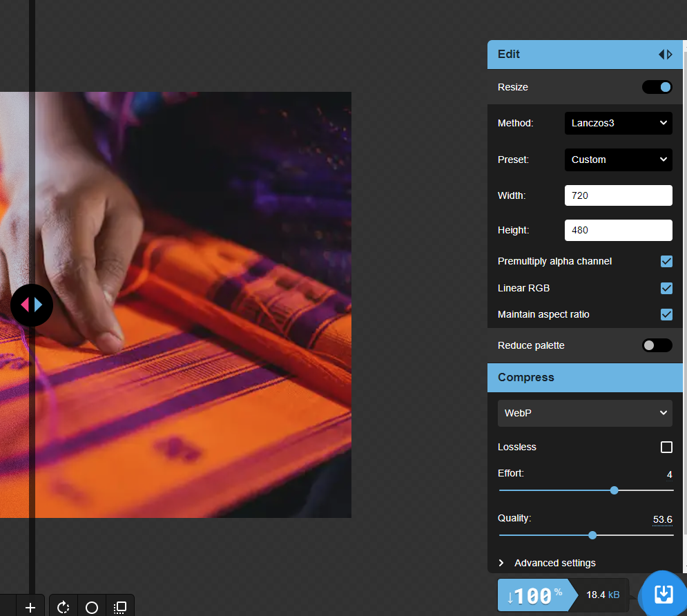Click the circle background preview icon

point(92,607)
